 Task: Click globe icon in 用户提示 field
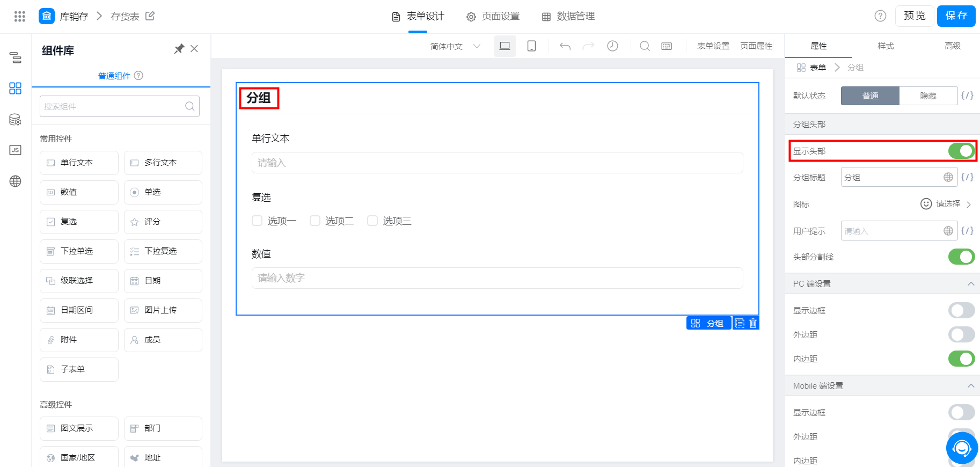[x=948, y=231]
